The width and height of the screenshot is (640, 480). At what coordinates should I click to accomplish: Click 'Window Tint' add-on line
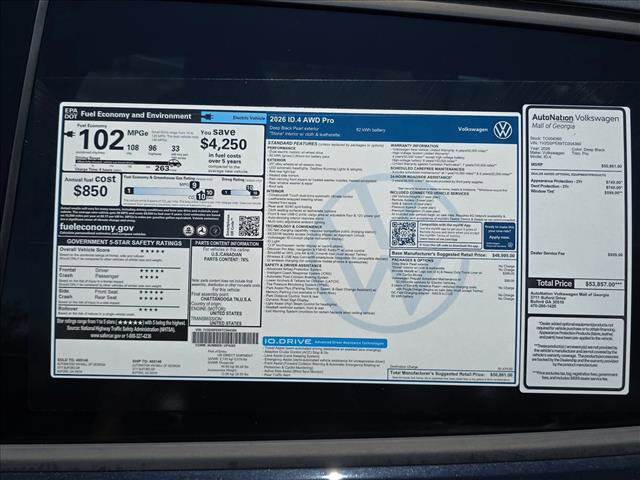pos(576,191)
